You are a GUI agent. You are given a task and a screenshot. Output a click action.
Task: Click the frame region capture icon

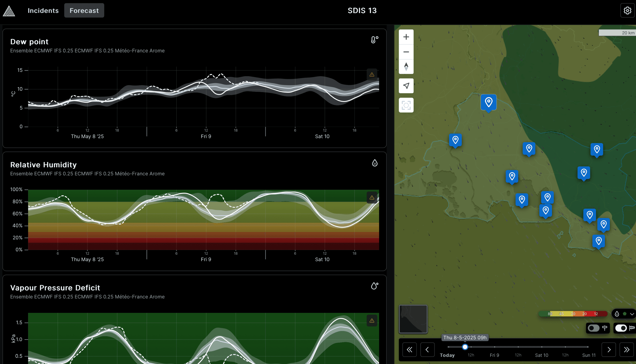[406, 105]
